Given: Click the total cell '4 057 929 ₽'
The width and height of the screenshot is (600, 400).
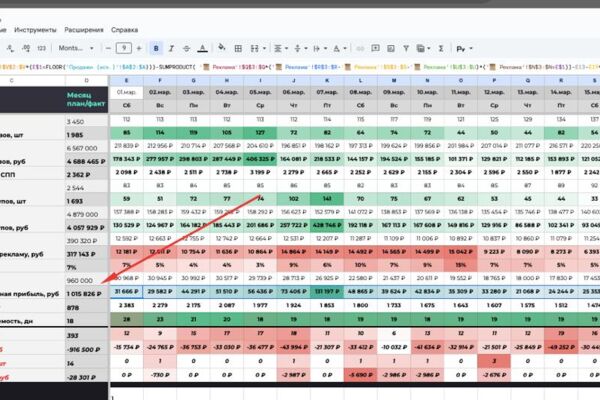Looking at the screenshot, I should pos(86,227).
